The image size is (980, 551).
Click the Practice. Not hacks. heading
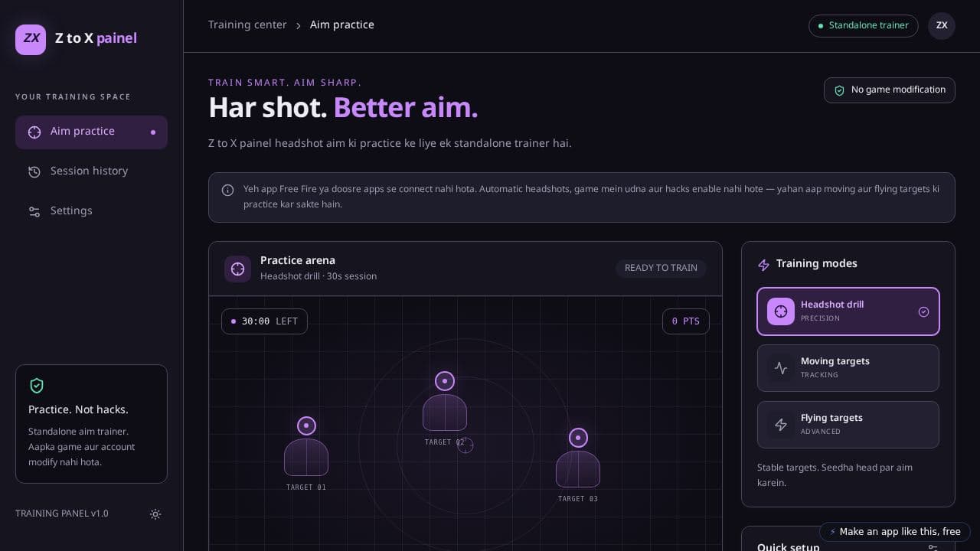pos(78,409)
